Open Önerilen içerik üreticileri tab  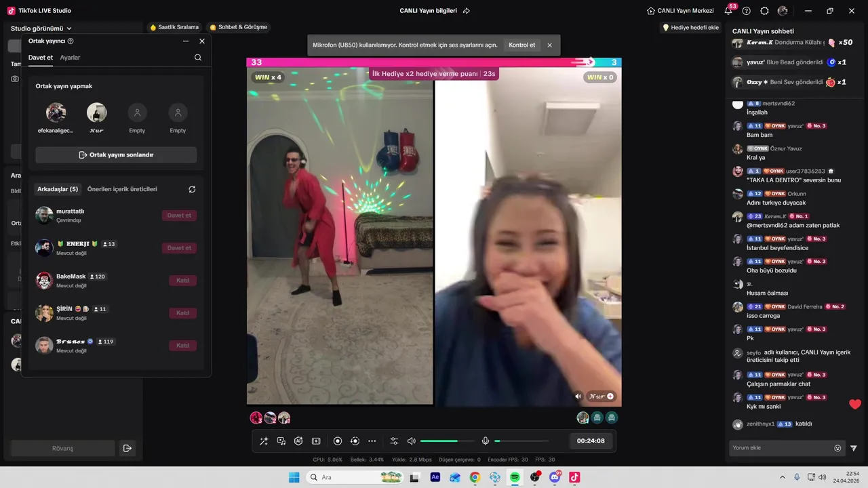point(122,189)
